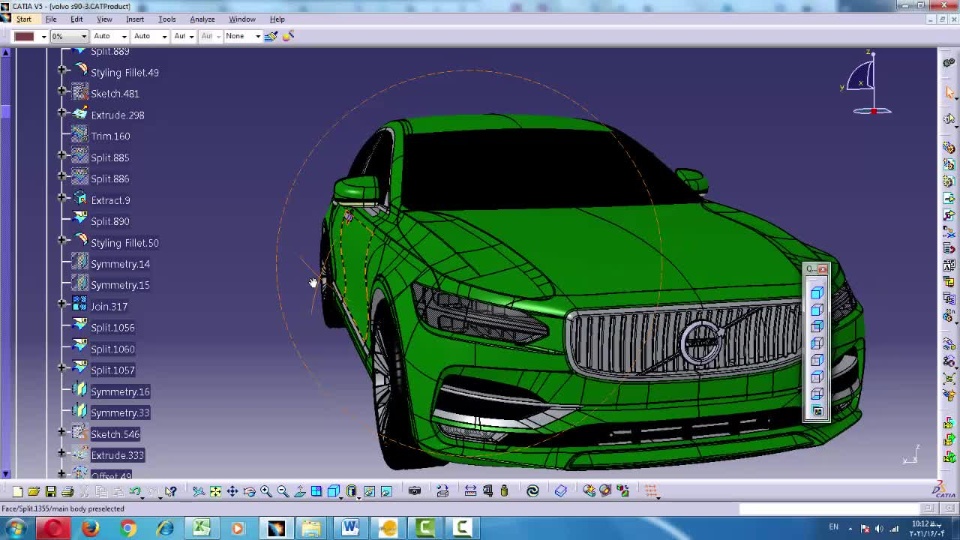The width and height of the screenshot is (960, 540).
Task: Select Trim.160 in the specification tree
Action: click(x=110, y=137)
